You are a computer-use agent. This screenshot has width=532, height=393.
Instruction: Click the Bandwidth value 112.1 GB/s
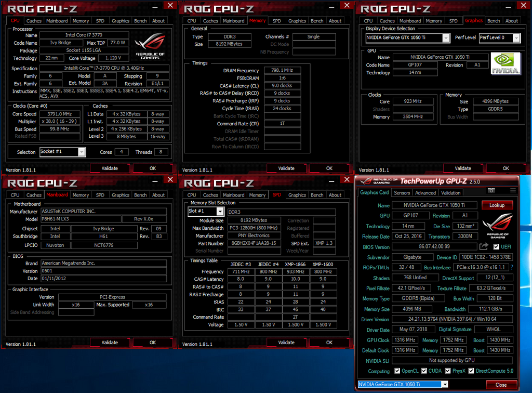(490, 309)
